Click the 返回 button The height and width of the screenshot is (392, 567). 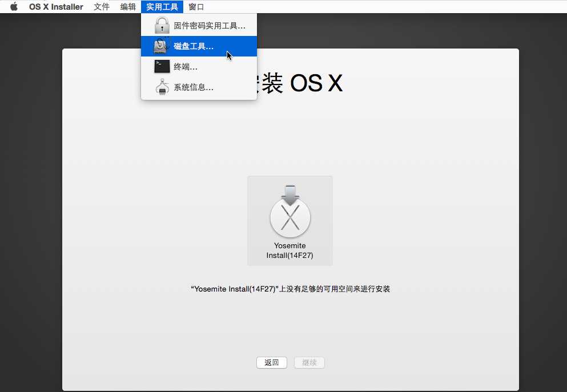pos(272,362)
